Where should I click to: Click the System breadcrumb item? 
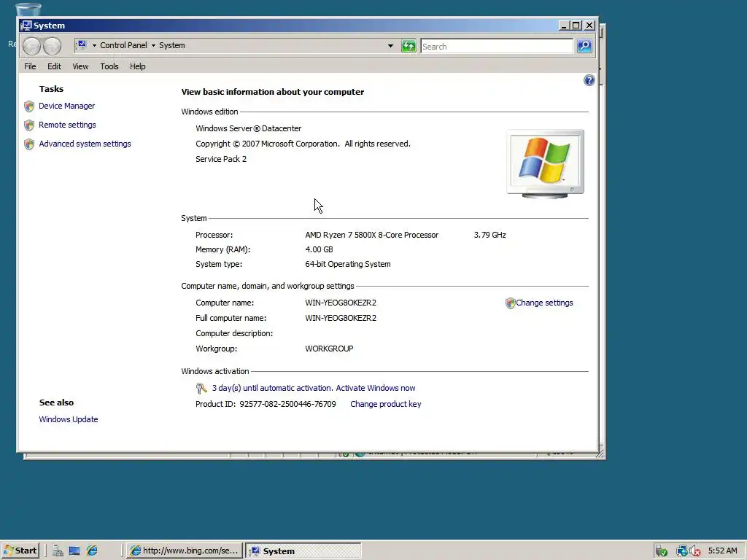pos(172,45)
